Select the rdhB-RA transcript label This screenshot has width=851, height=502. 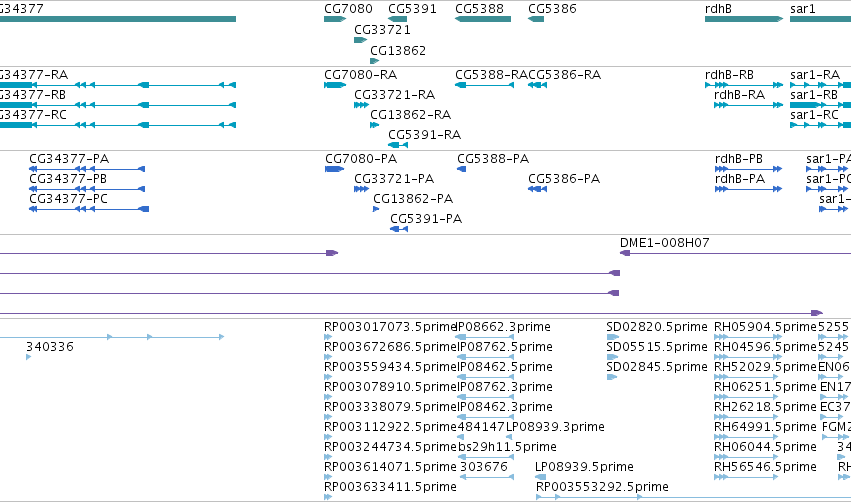click(x=739, y=95)
